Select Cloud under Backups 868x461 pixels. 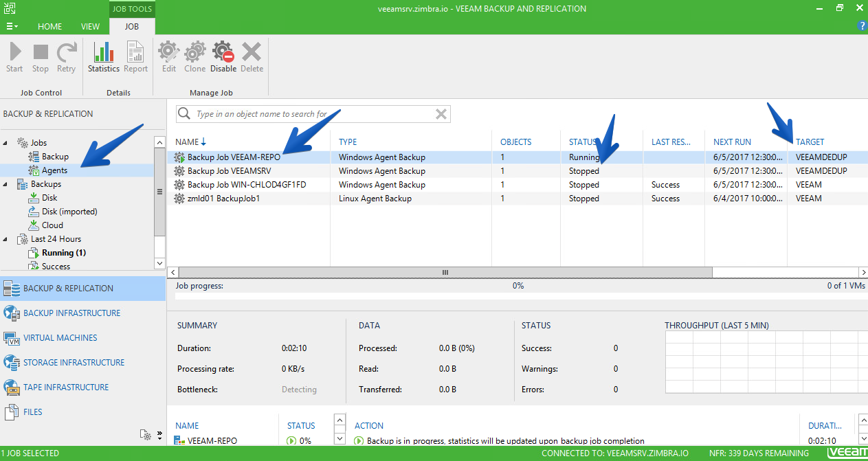tap(52, 225)
